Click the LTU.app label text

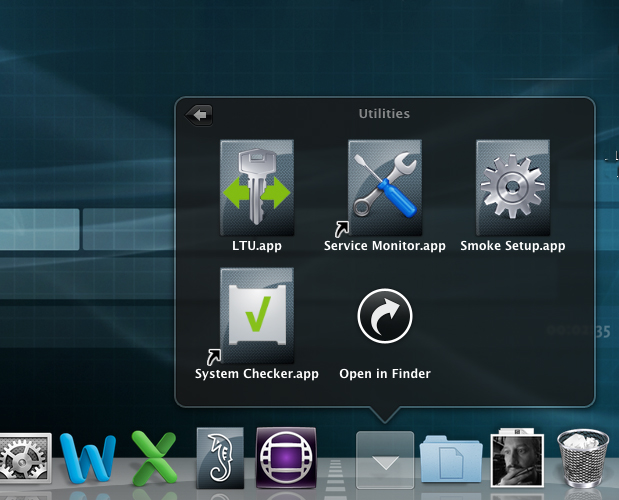(257, 246)
